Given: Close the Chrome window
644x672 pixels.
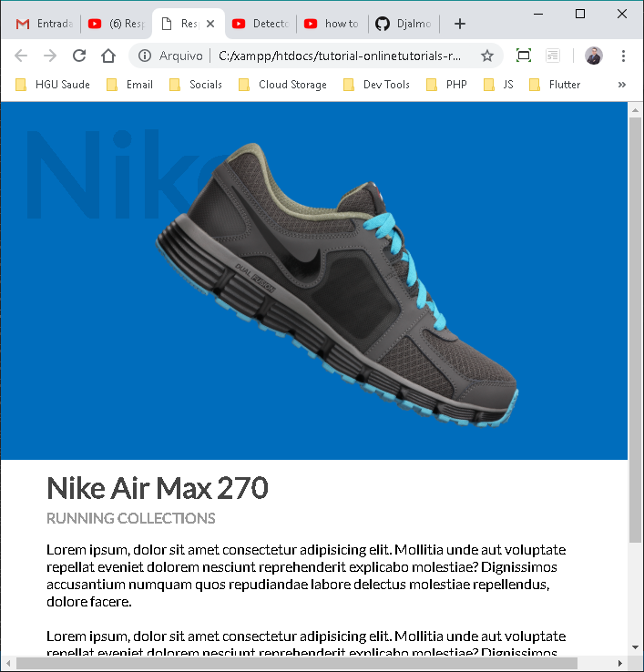Looking at the screenshot, I should tap(622, 14).
